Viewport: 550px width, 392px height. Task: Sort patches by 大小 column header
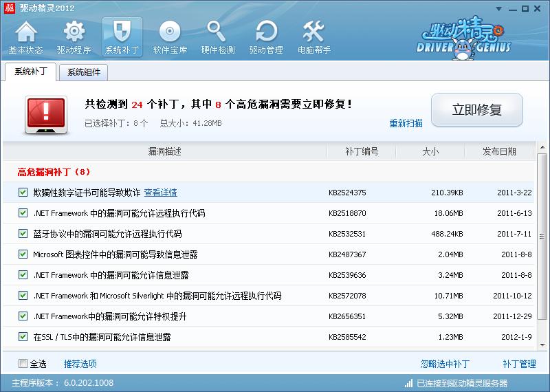tap(430, 151)
